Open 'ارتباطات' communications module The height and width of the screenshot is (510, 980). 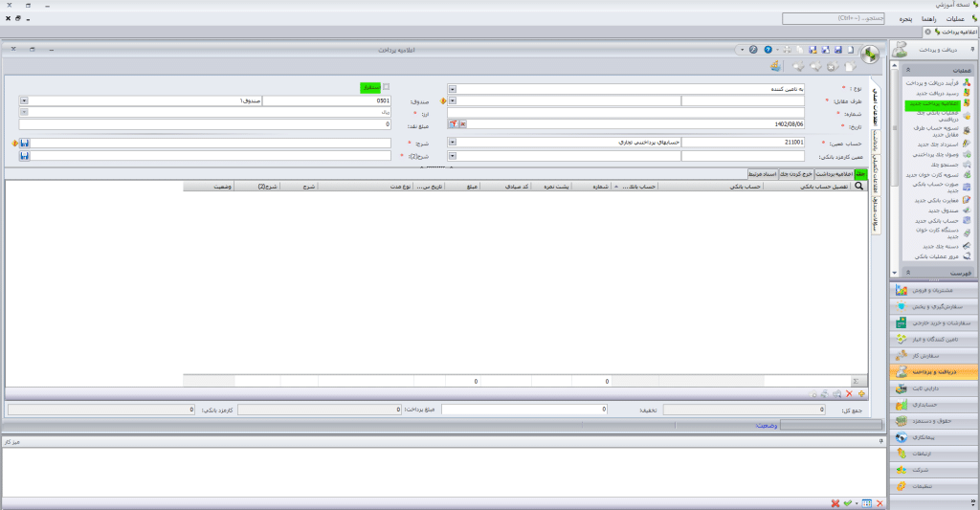click(934, 454)
